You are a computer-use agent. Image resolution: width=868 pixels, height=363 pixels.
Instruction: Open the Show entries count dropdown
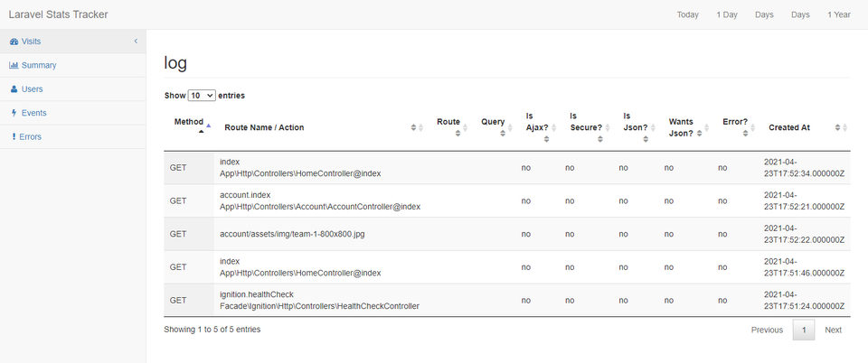(202, 96)
